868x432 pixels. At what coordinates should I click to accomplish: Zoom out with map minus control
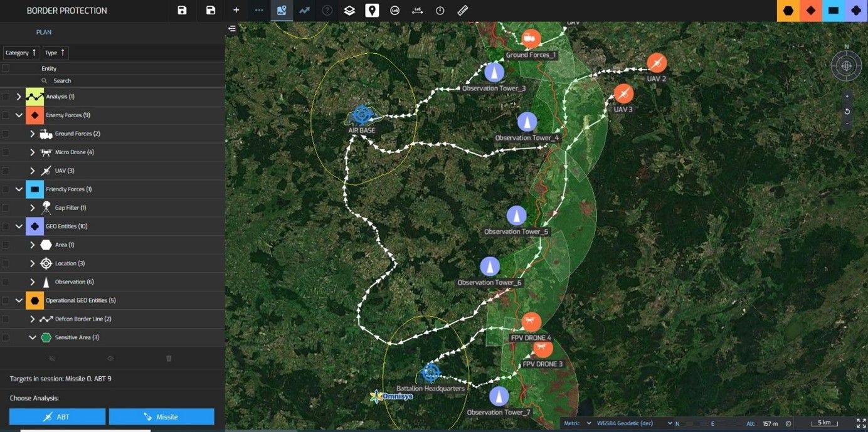(847, 124)
